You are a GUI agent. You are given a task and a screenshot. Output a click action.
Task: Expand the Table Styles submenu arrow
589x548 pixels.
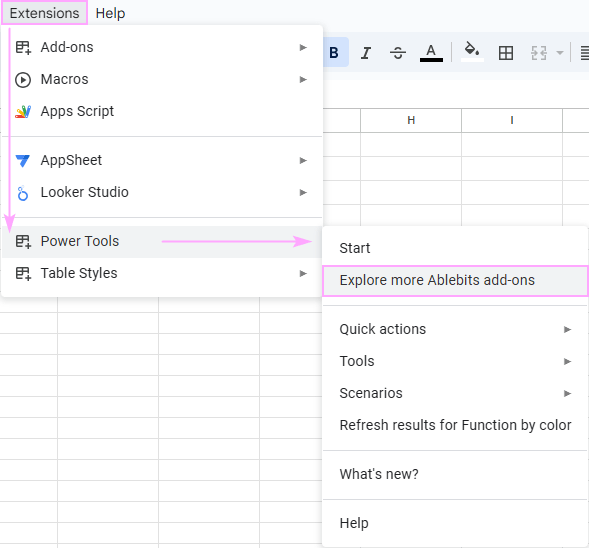point(303,273)
